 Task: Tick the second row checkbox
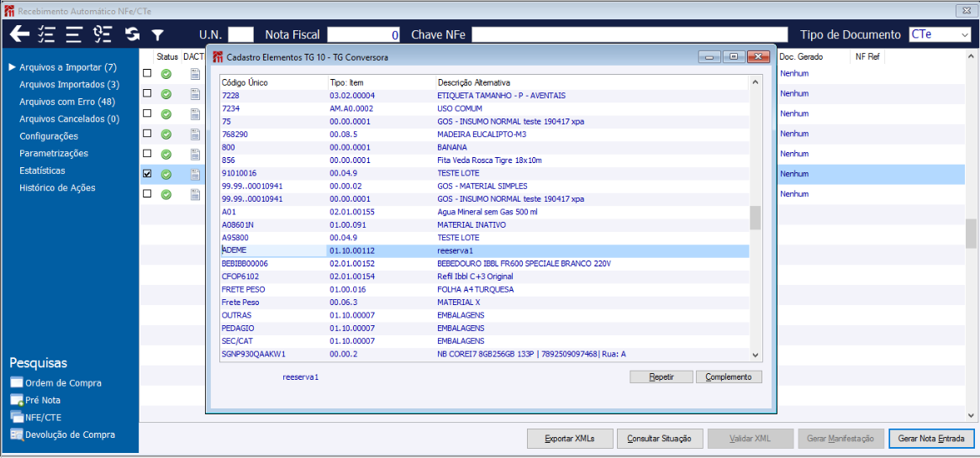(147, 93)
